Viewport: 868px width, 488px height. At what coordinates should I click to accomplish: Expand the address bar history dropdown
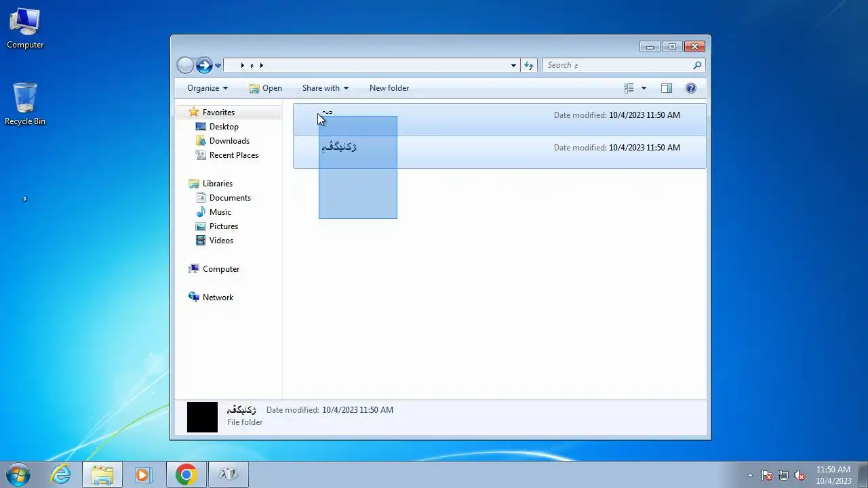513,65
